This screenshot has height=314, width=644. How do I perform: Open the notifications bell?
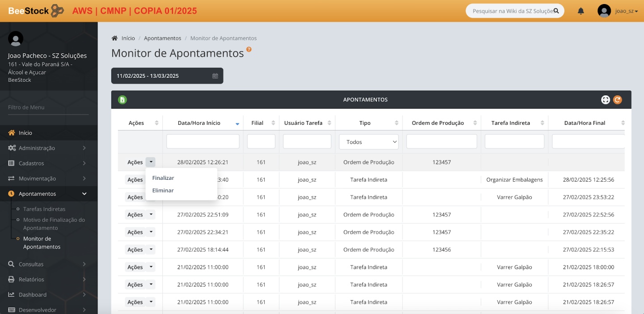[x=580, y=11]
